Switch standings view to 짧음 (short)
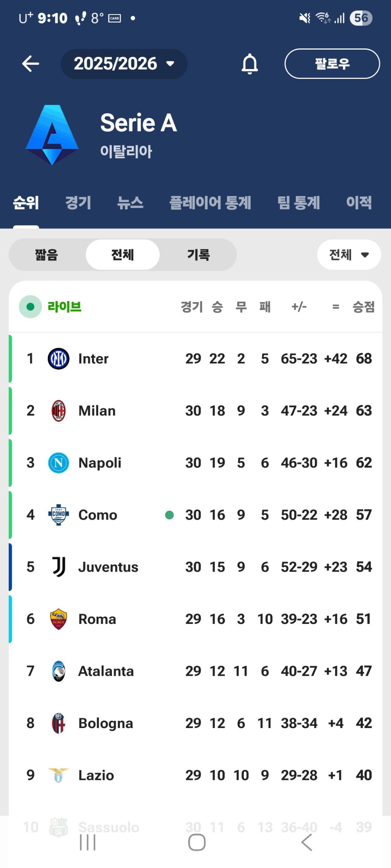Image resolution: width=391 pixels, height=868 pixels. coord(46,255)
